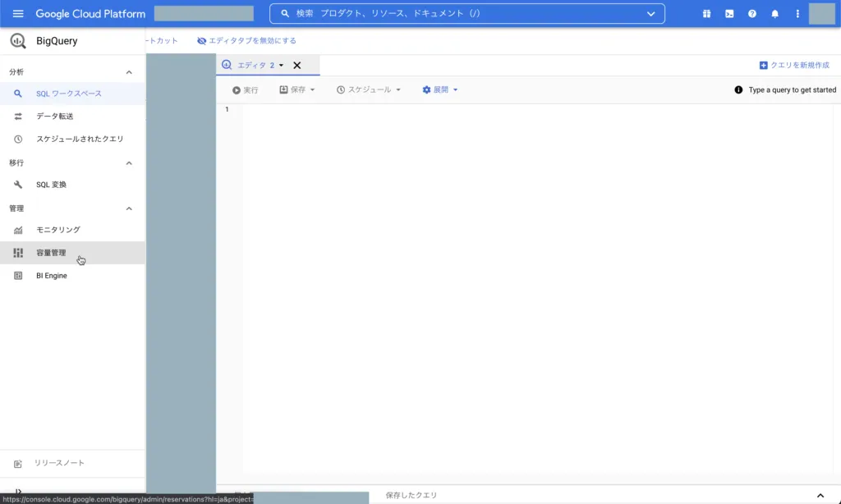Viewport: 841px width, 504px height.
Task: Click the search products and resources field
Action: point(466,13)
